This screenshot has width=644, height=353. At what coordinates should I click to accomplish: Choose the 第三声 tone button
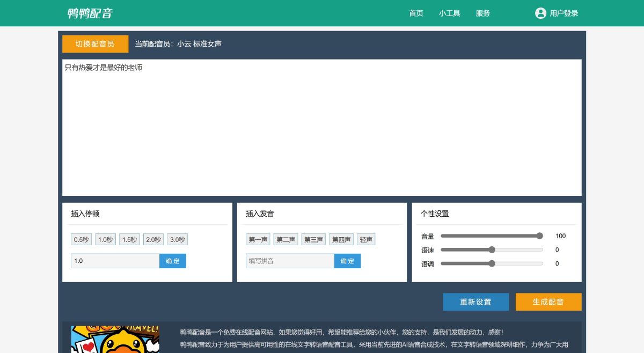[x=313, y=239]
